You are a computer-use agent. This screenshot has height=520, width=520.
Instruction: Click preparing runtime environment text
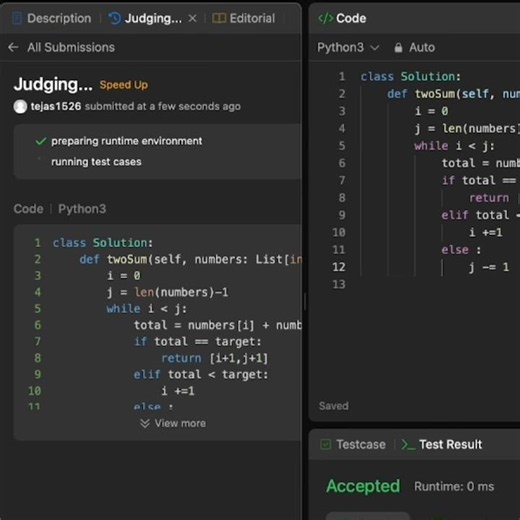click(127, 141)
